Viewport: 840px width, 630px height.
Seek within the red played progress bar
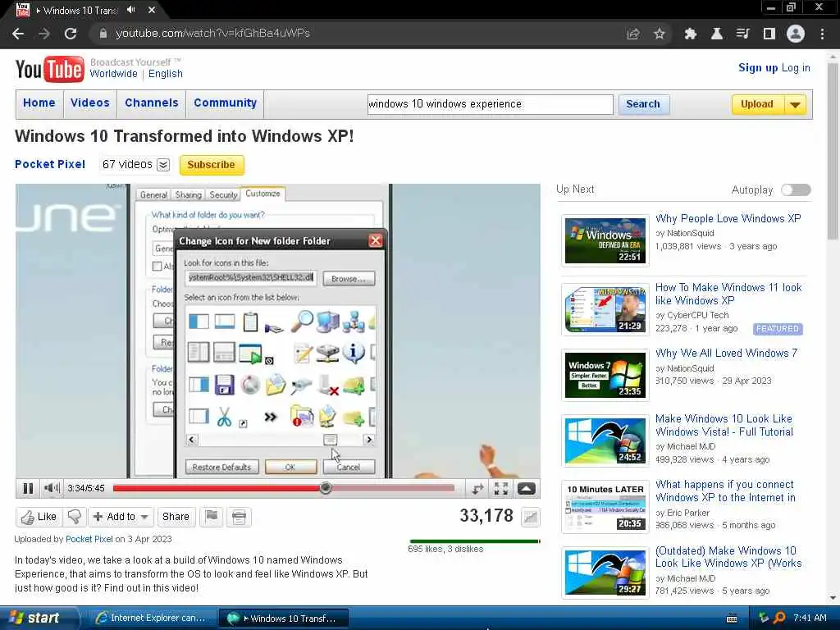(217, 488)
